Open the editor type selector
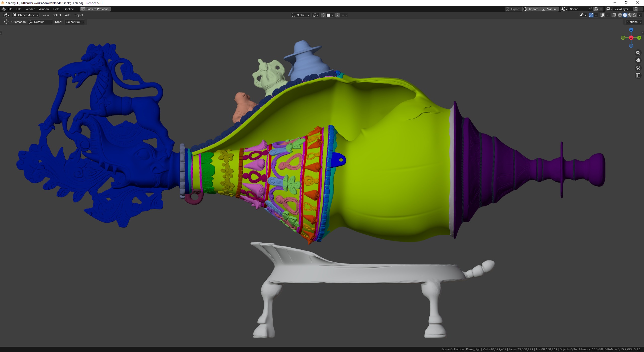Viewport: 644px width, 352px height. click(x=7, y=15)
